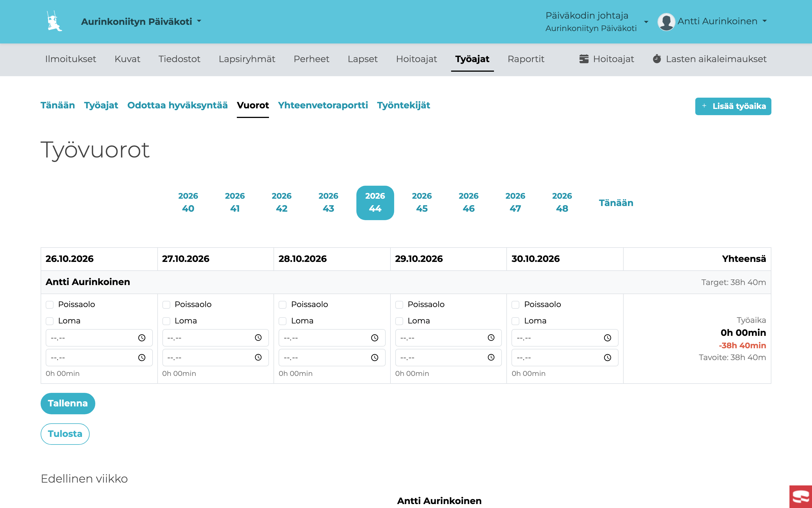Check Poissaolo for 26.10.2026
This screenshot has width=812, height=508.
point(50,305)
